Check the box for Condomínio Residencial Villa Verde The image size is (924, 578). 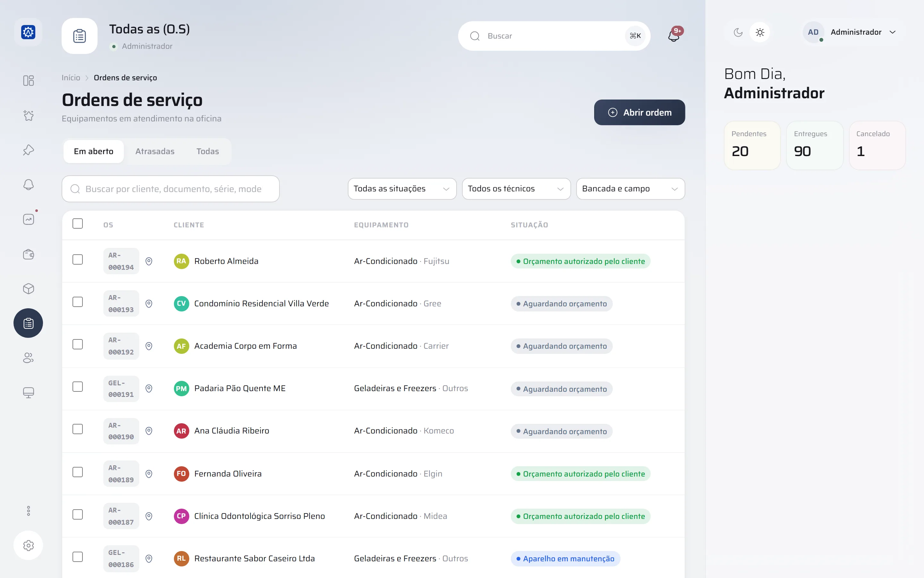(78, 302)
